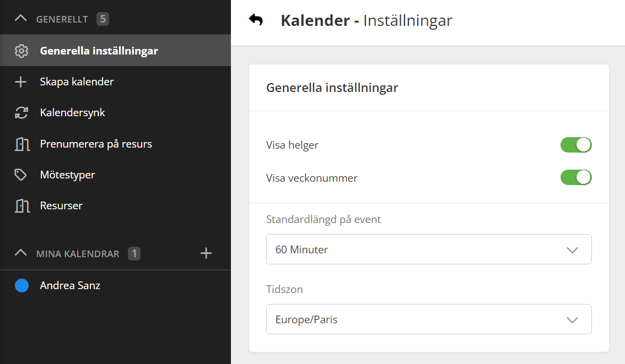
Task: Disable the Visa helger toggle
Action: click(575, 145)
